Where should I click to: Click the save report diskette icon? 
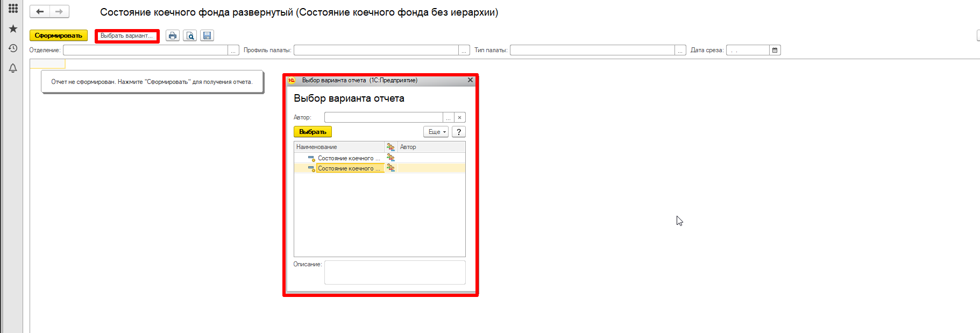(207, 36)
